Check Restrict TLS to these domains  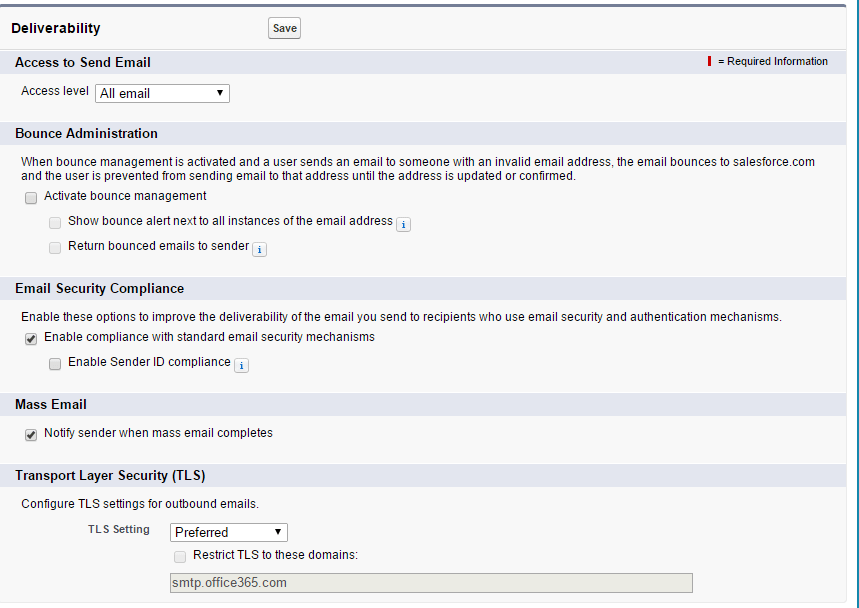(x=179, y=556)
